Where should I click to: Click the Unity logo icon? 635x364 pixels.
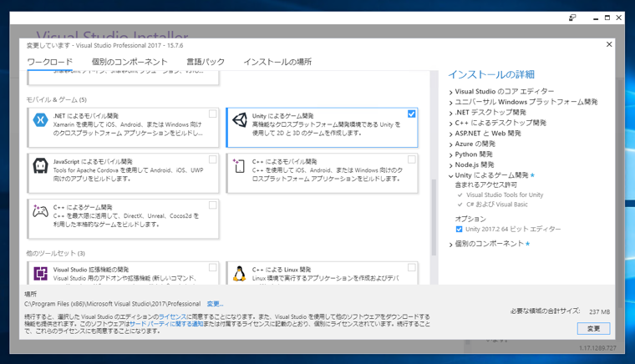tap(240, 119)
